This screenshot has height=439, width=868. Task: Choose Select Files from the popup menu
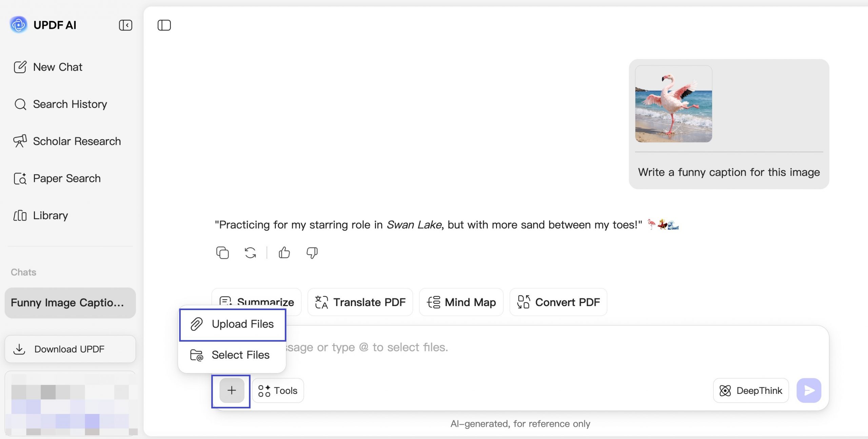click(x=233, y=355)
